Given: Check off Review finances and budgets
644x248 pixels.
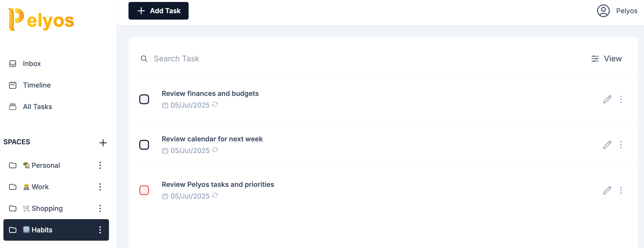Looking at the screenshot, I should coord(144,99).
